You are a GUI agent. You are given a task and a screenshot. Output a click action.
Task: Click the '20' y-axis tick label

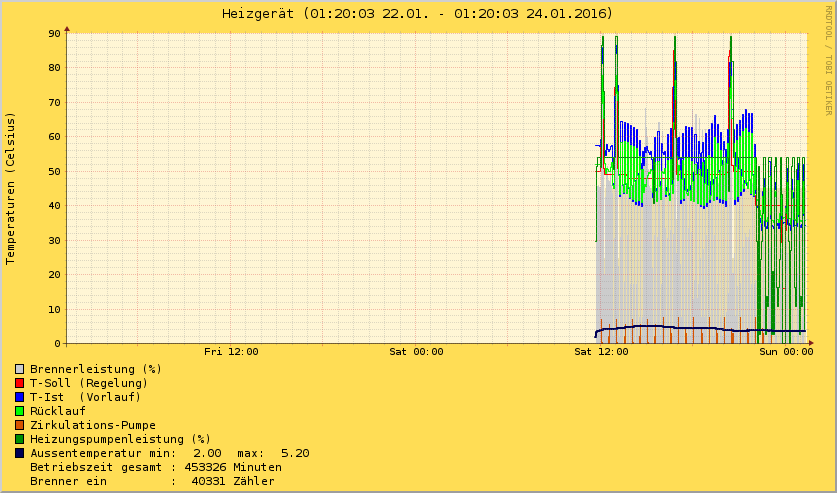54,275
